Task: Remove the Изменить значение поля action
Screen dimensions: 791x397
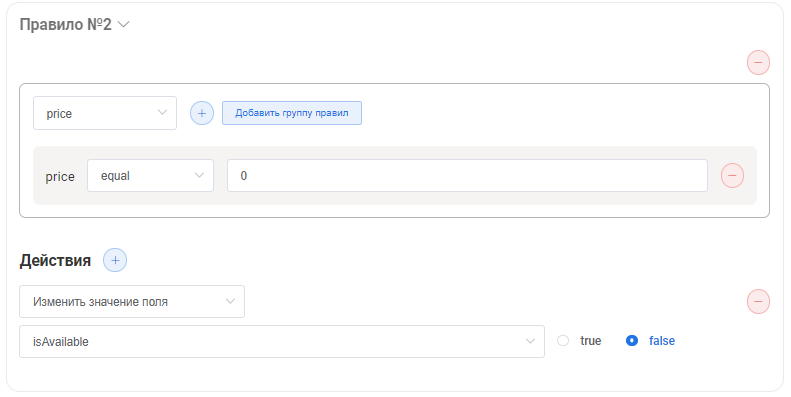Action: point(758,302)
